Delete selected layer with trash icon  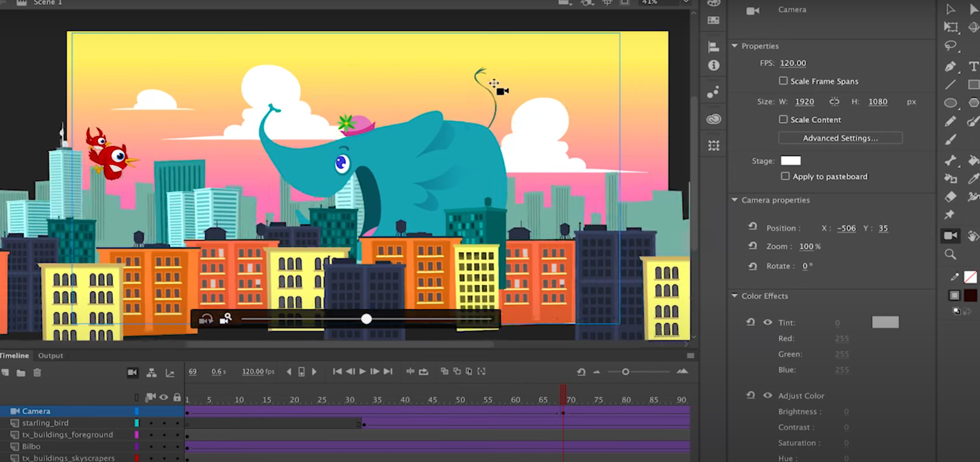[x=37, y=372]
